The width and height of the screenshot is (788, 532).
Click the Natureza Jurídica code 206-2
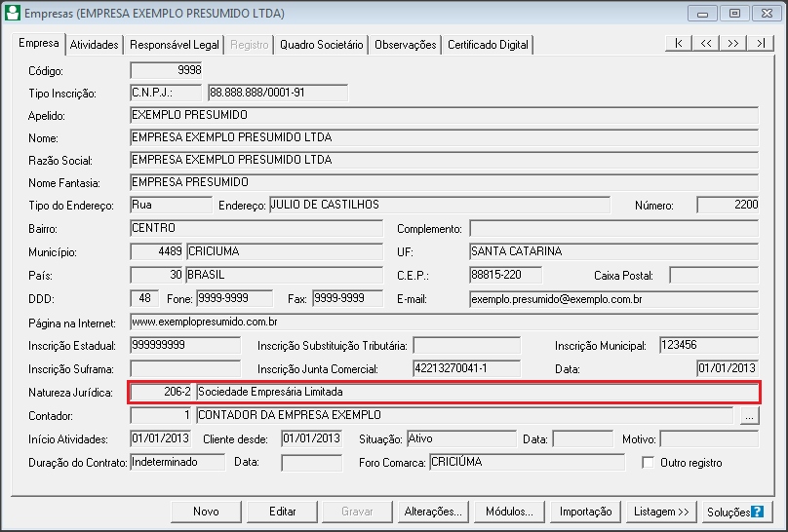(162, 392)
